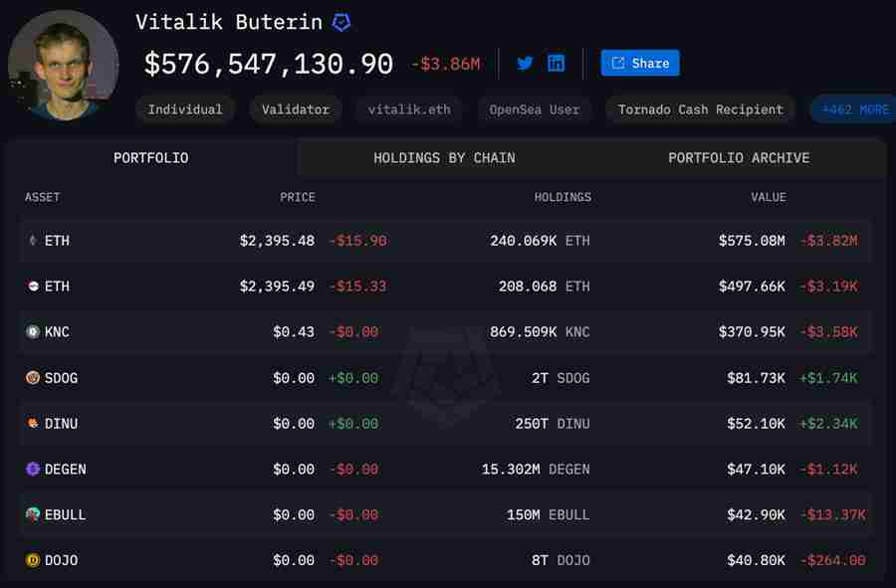Image resolution: width=896 pixels, height=588 pixels.
Task: Select the PORTFOLIO tab
Action: 150,157
